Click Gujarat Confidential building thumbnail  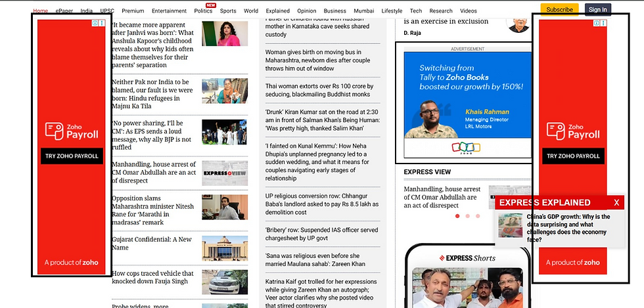pyautogui.click(x=225, y=248)
